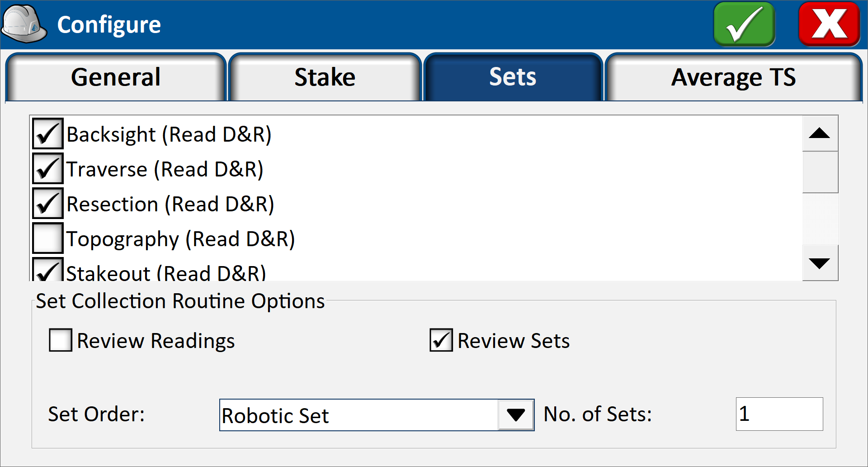Toggle the Traverse (Read D&R) checkbox
Viewport: 868px width, 467px height.
pos(47,168)
